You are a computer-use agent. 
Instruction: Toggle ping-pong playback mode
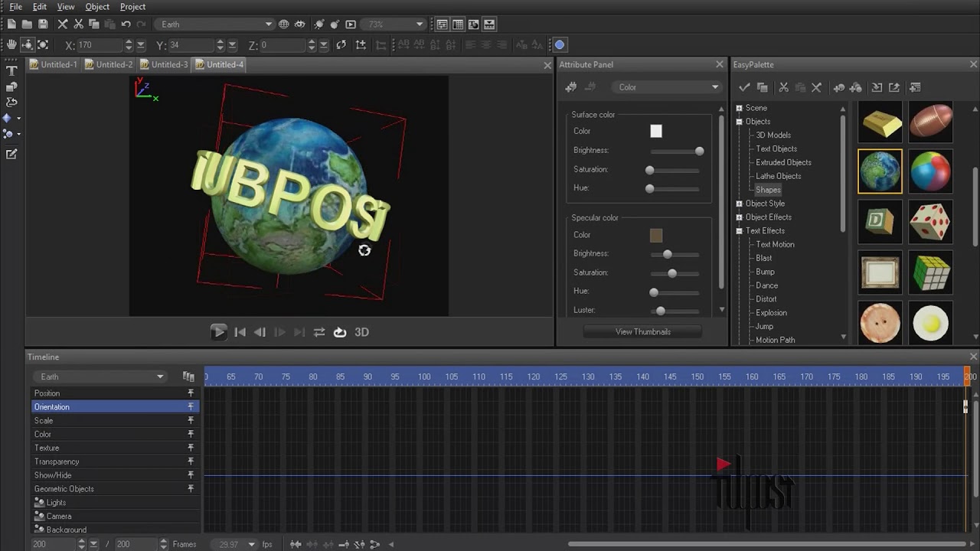pos(319,332)
